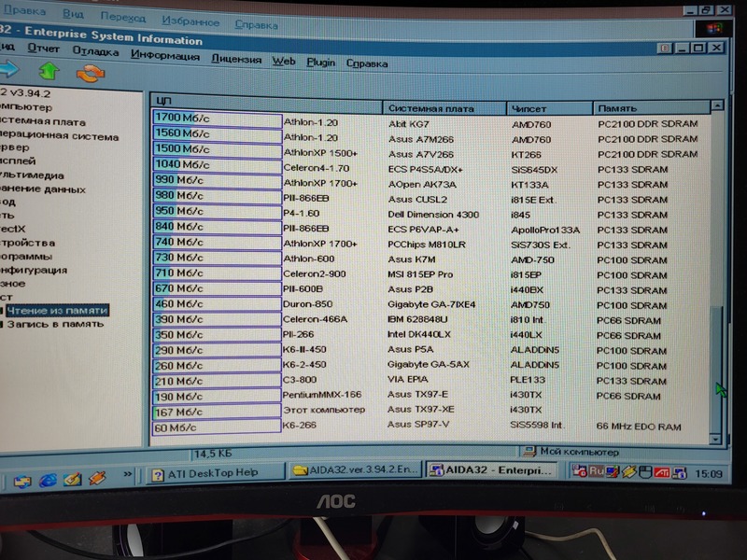Click the 'MSI 815EP Pro' motherboard cell
The width and height of the screenshot is (747, 560).
click(x=420, y=274)
